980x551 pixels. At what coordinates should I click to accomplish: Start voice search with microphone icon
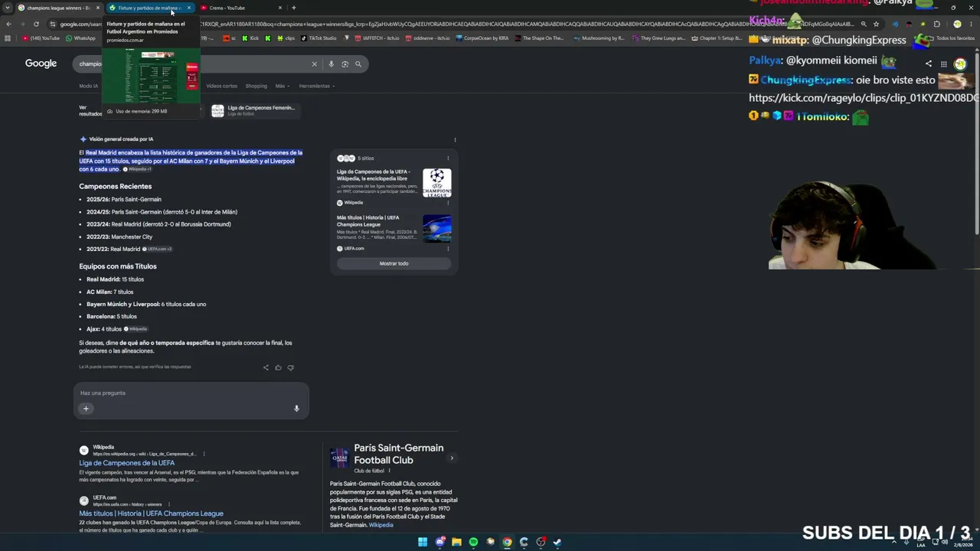point(331,64)
